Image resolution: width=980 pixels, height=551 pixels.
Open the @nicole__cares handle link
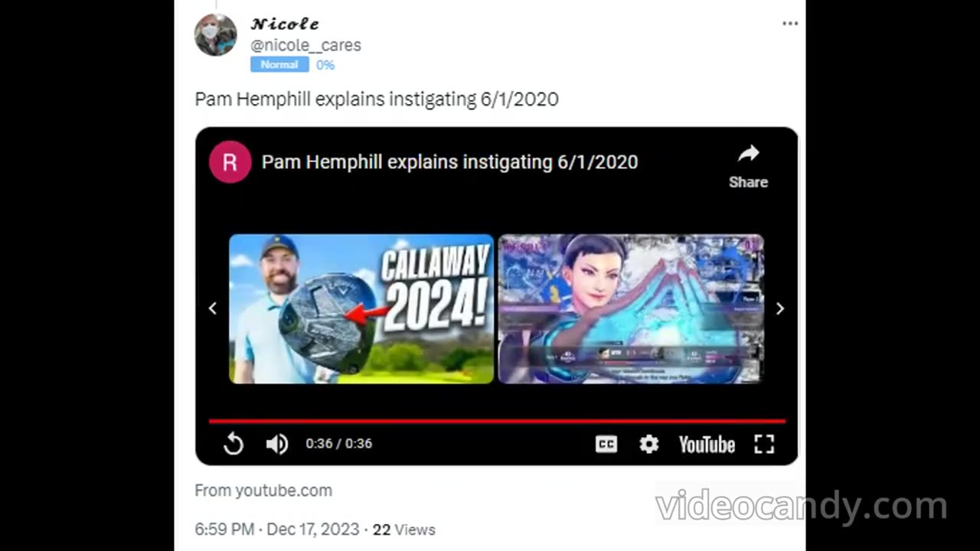[305, 45]
